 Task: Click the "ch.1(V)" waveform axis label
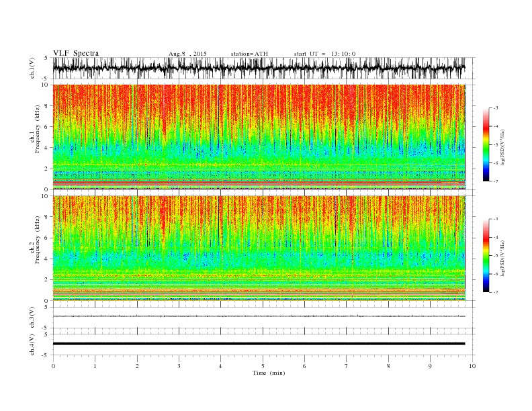pos(32,68)
